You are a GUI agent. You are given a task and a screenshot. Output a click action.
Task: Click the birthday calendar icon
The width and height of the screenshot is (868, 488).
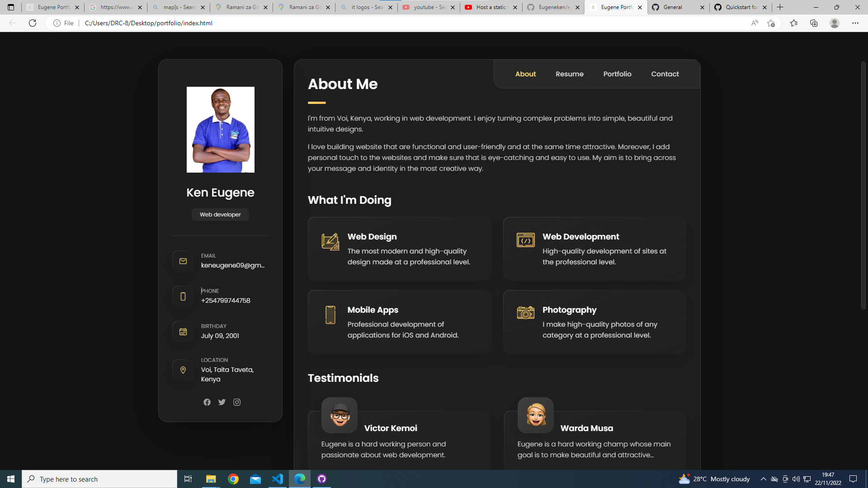[183, 332]
